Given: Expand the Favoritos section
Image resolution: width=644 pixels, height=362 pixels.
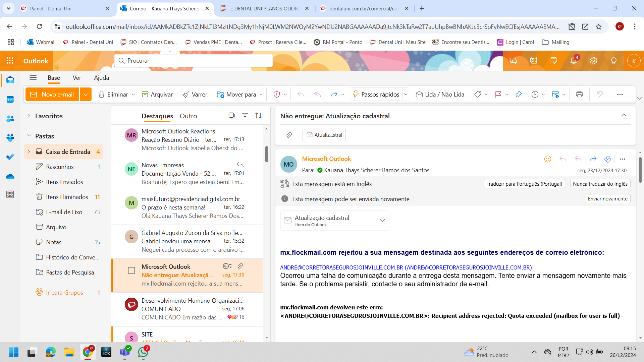Looking at the screenshot, I should 29,116.
